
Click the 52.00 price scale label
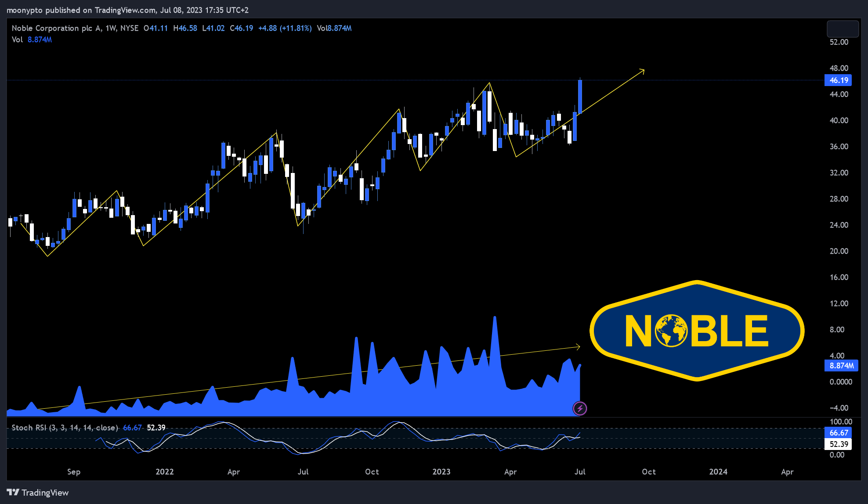pos(839,42)
